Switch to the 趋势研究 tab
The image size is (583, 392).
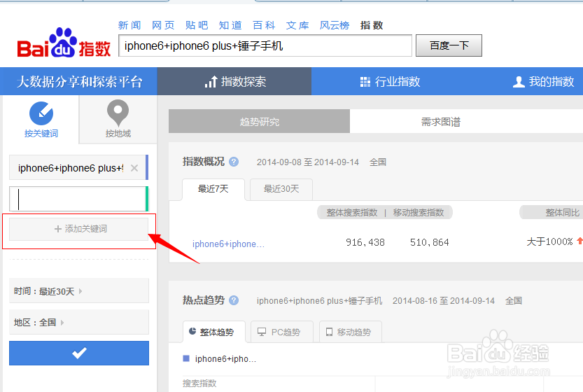coord(259,121)
